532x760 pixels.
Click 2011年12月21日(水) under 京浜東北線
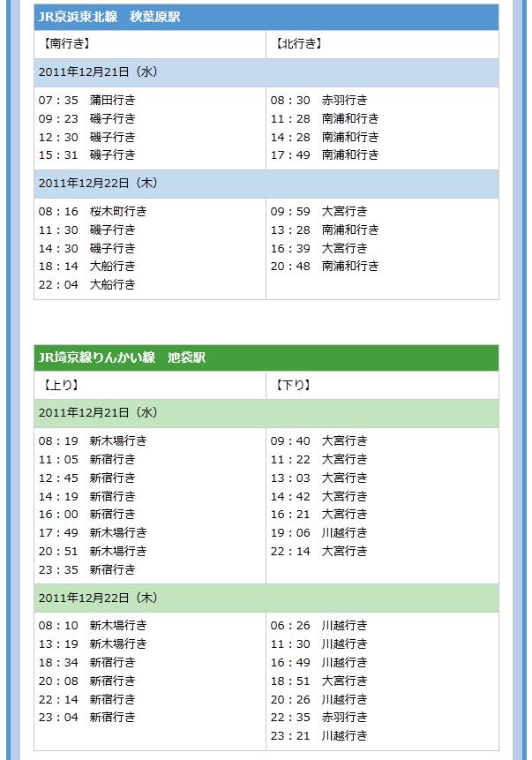(266, 72)
